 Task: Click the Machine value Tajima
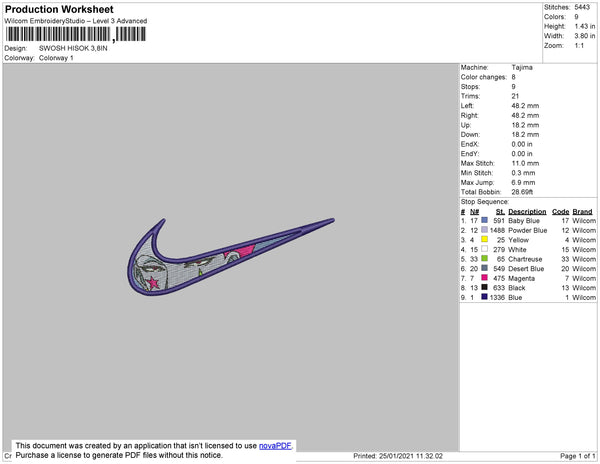pyautogui.click(x=522, y=67)
